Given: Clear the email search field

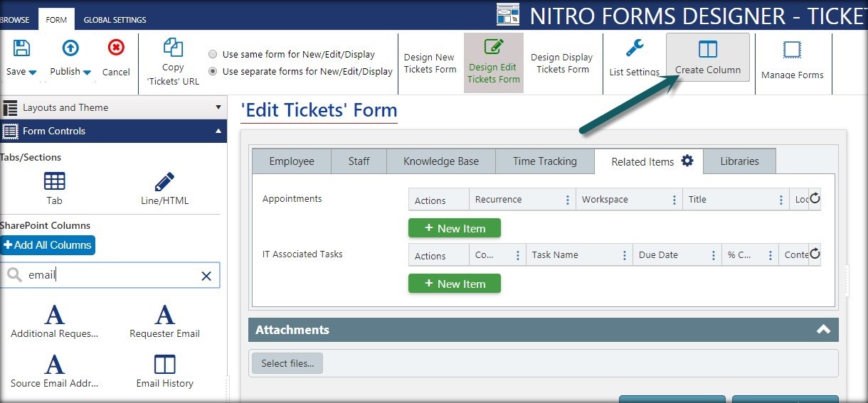Looking at the screenshot, I should tap(206, 276).
